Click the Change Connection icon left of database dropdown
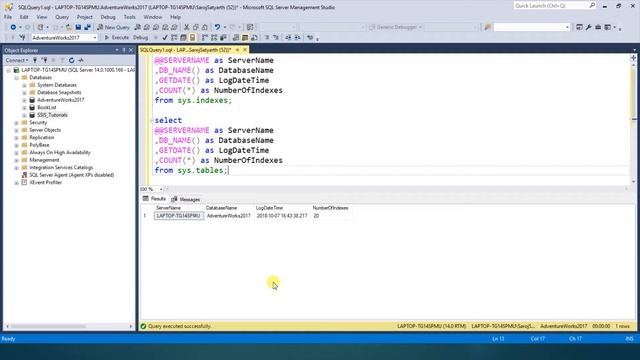This screenshot has height=360, width=640. point(22,38)
